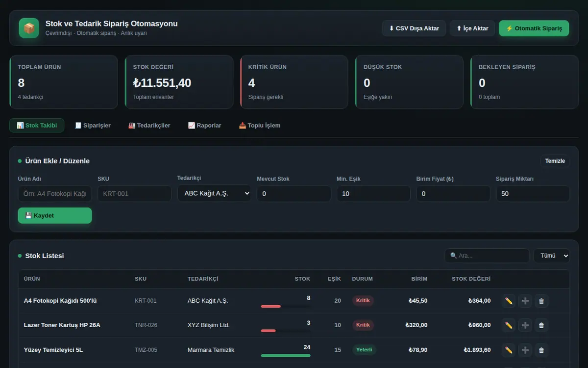588x368 pixels.
Task: Click CSV Dışa Aktar button
Action: (x=414, y=28)
